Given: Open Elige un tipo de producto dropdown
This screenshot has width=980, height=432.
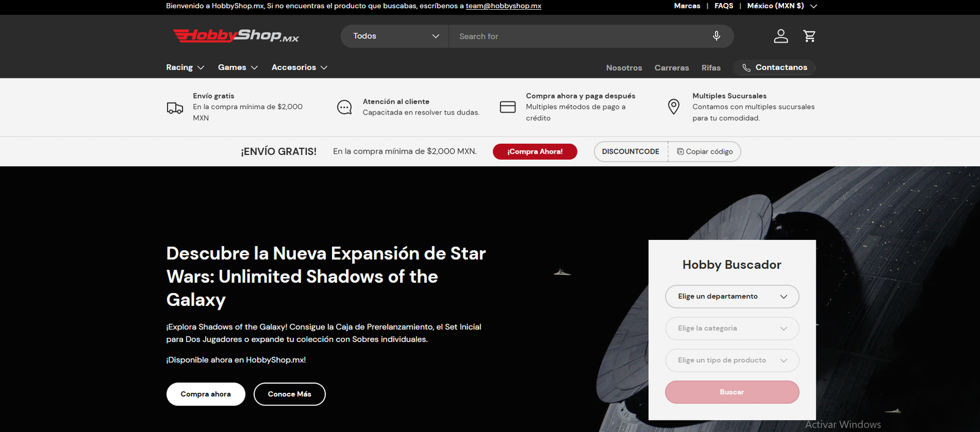Looking at the screenshot, I should (x=732, y=360).
